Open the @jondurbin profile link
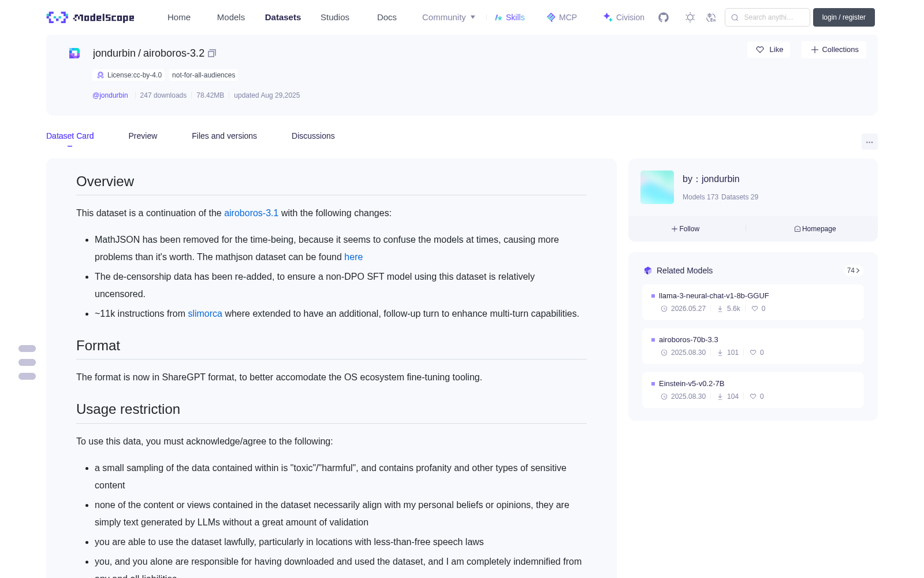924x578 pixels. point(110,95)
